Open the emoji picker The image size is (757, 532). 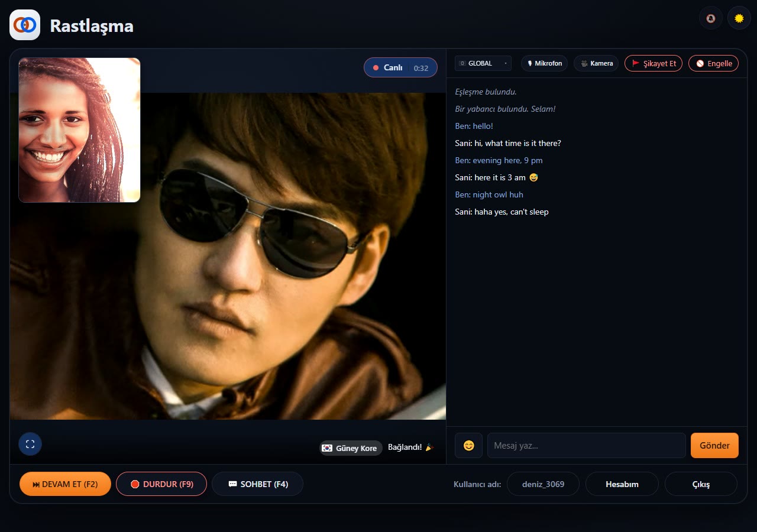point(468,446)
